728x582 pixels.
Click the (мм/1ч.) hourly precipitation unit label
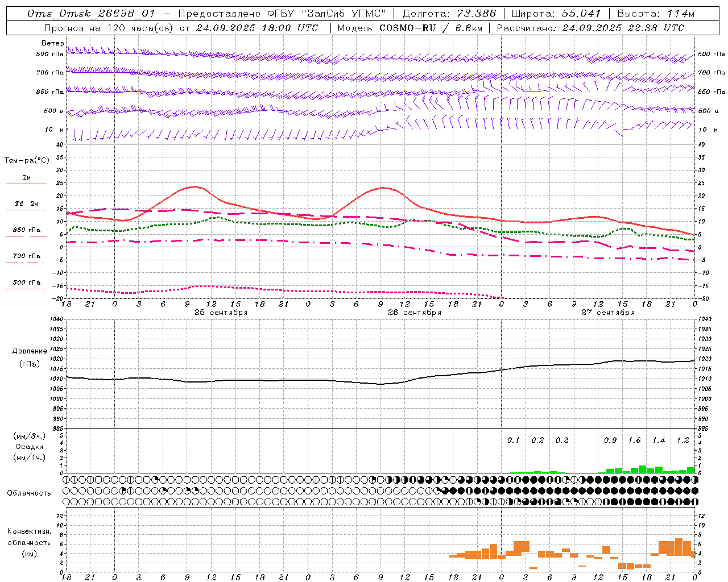(29, 458)
